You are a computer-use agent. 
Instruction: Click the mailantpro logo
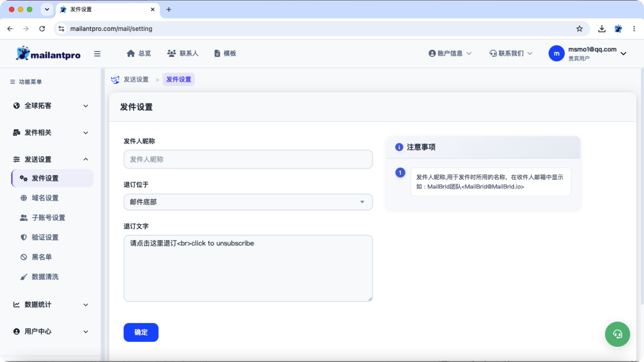pyautogui.click(x=48, y=53)
